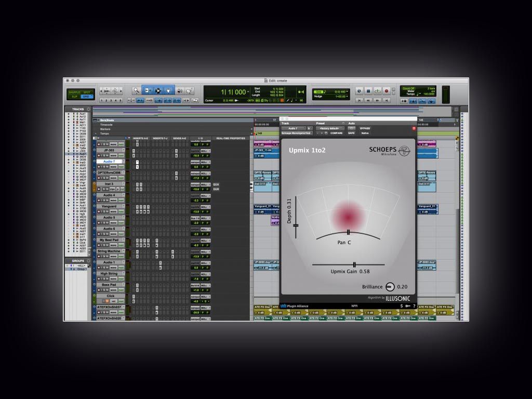Click the Trim tool in the edit toolbar
Screen dimensions: 532x399
click(147, 90)
